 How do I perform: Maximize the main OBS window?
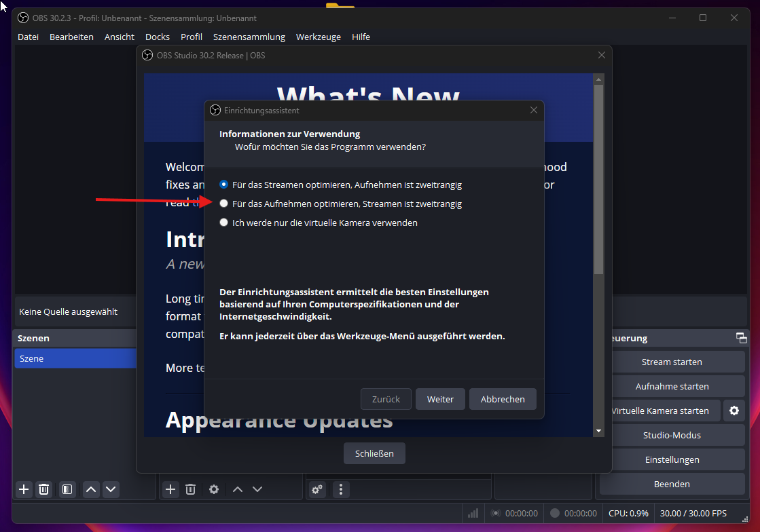click(x=703, y=18)
